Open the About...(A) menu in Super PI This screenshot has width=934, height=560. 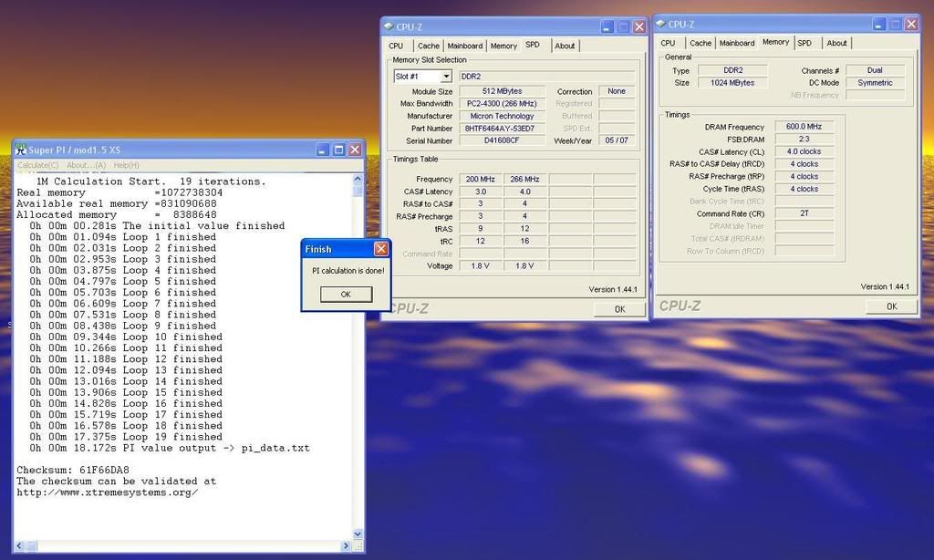click(x=86, y=165)
